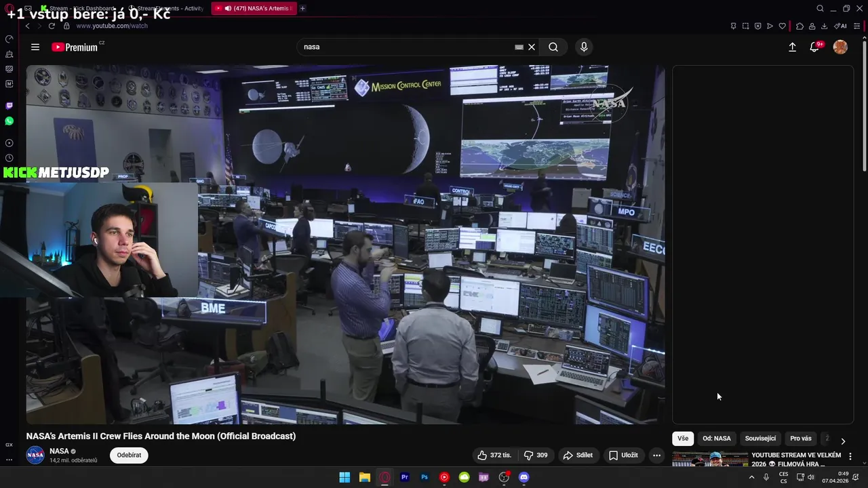Open more actions ellipsis under the video

tap(656, 455)
